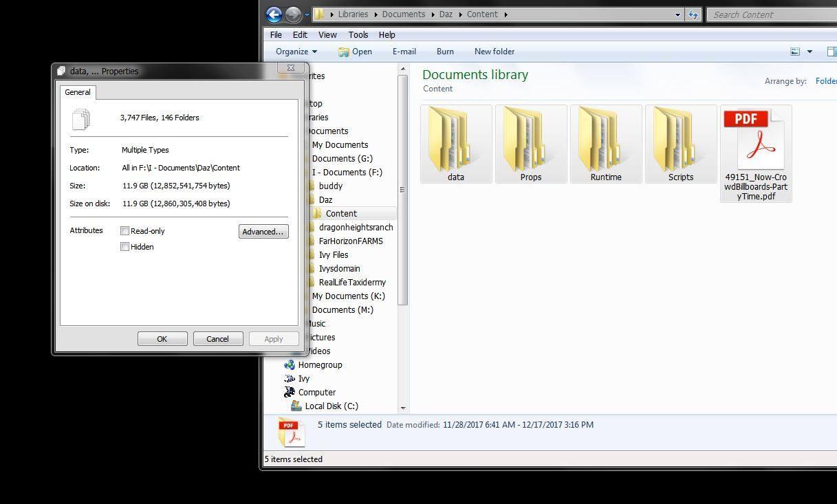Image resolution: width=837 pixels, height=504 pixels.
Task: Open the Edit menu
Action: pyautogui.click(x=300, y=34)
